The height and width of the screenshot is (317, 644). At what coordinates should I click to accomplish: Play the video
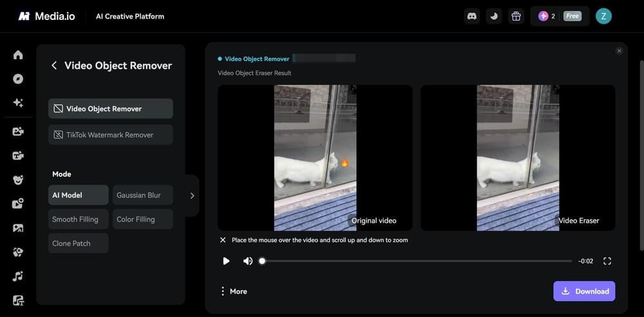point(226,261)
